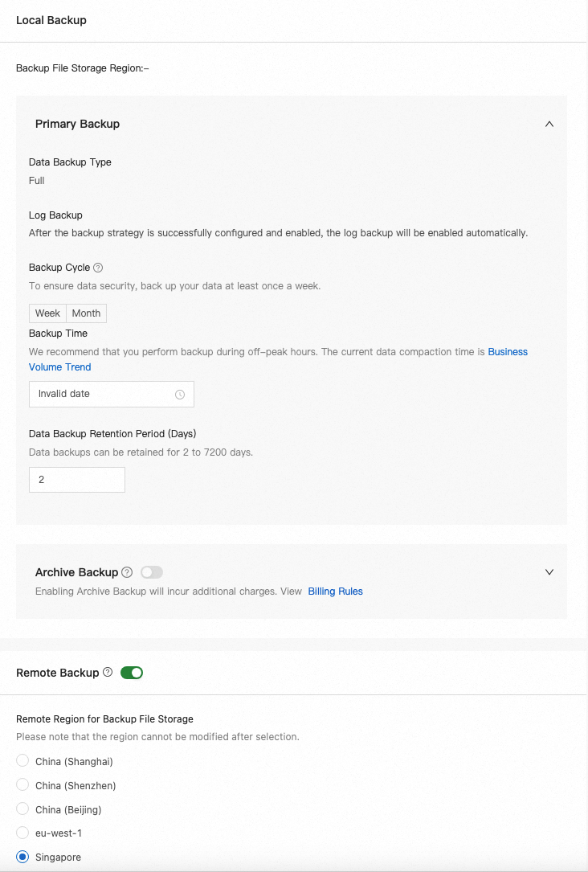The image size is (588, 872).
Task: Click the Primary Backup section header
Action: click(78, 124)
